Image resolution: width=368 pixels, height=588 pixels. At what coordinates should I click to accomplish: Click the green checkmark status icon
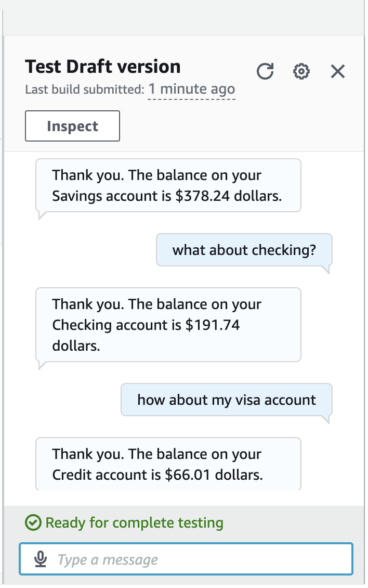click(x=33, y=523)
